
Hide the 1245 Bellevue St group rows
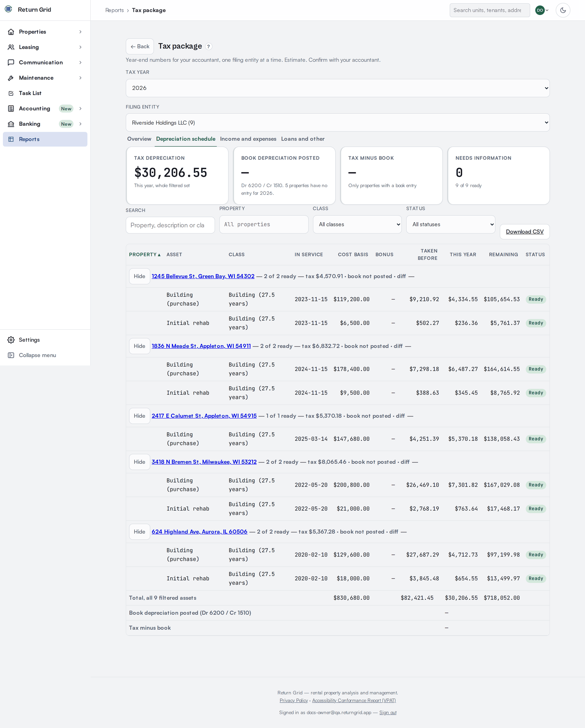pyautogui.click(x=139, y=276)
